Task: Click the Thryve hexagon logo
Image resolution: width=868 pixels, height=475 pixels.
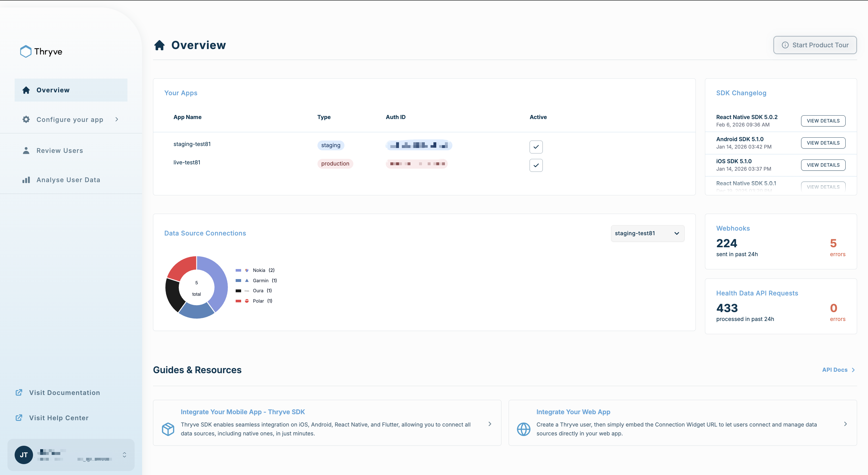Action: tap(26, 52)
